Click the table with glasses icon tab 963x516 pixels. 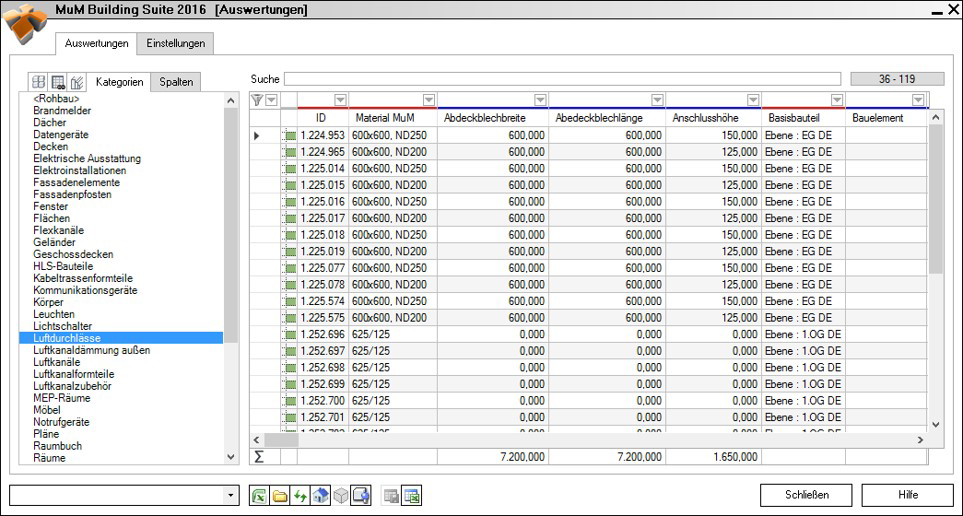(58, 82)
